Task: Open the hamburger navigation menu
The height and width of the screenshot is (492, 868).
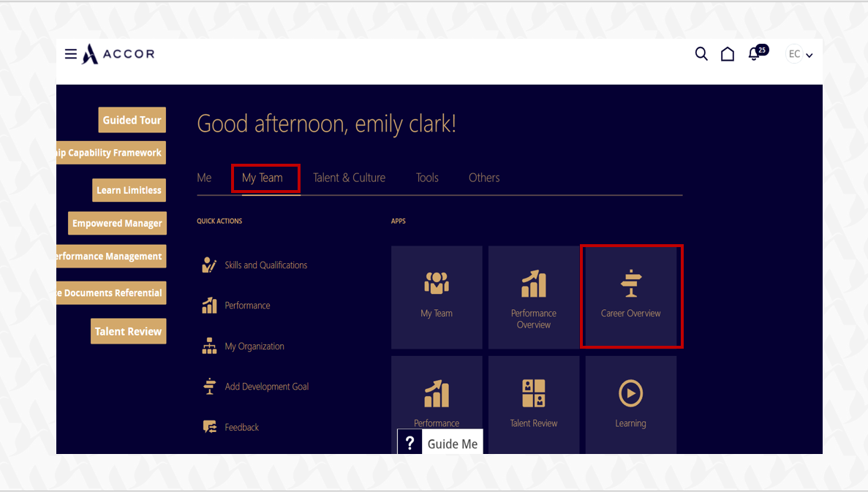Action: (71, 53)
